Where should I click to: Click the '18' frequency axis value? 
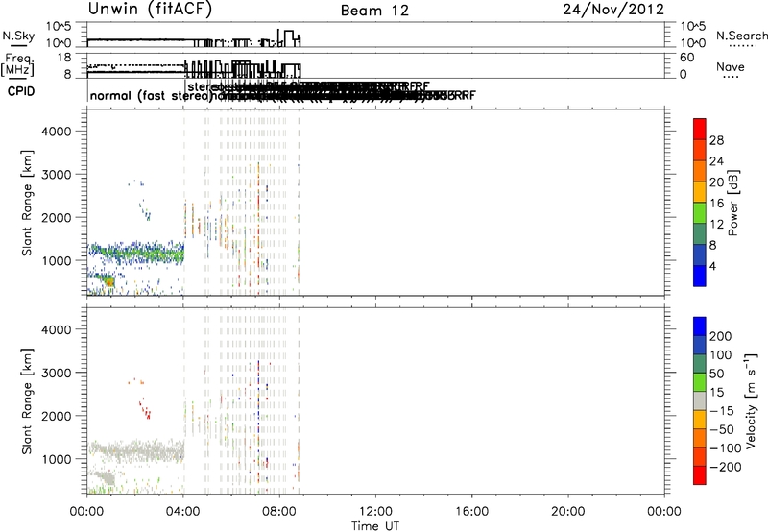(64, 58)
